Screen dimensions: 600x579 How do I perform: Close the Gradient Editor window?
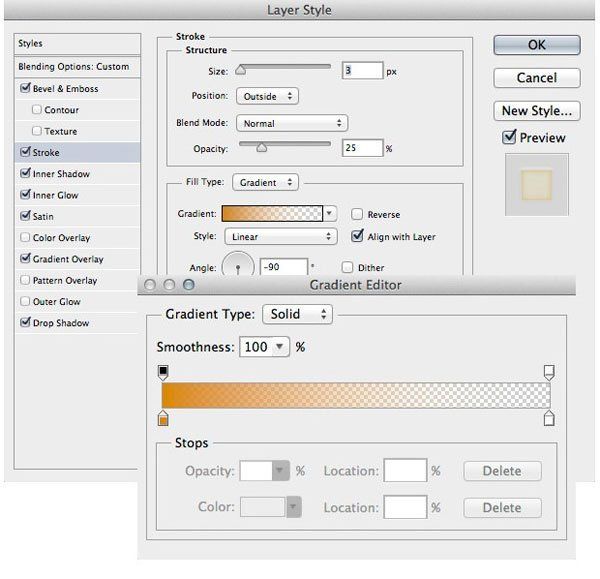click(150, 284)
